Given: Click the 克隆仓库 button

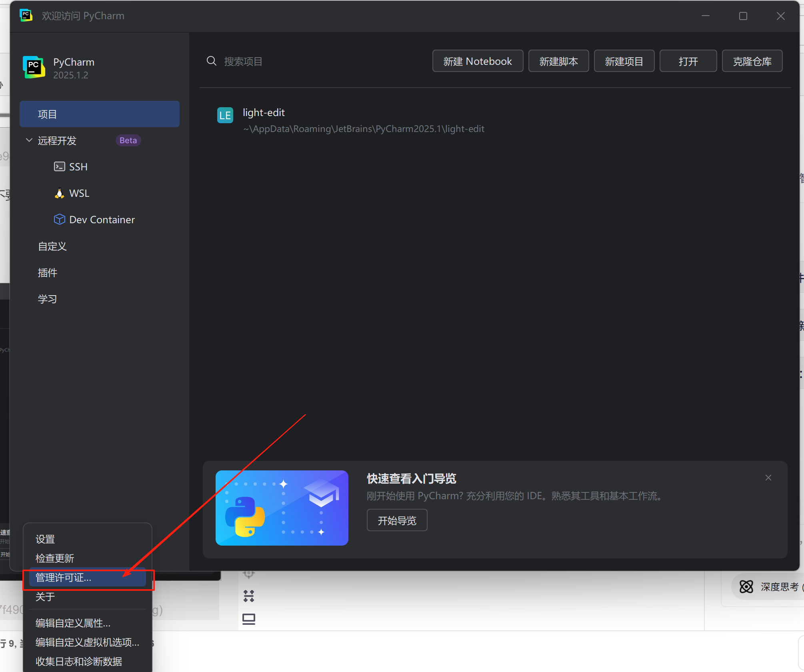Looking at the screenshot, I should click(x=752, y=61).
